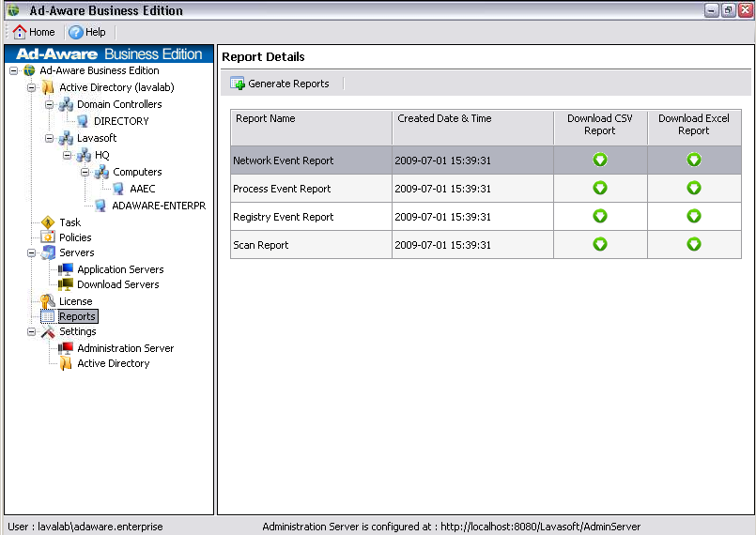756x535 pixels.
Task: Download Excel for Registry Event Report
Action: [x=694, y=216]
